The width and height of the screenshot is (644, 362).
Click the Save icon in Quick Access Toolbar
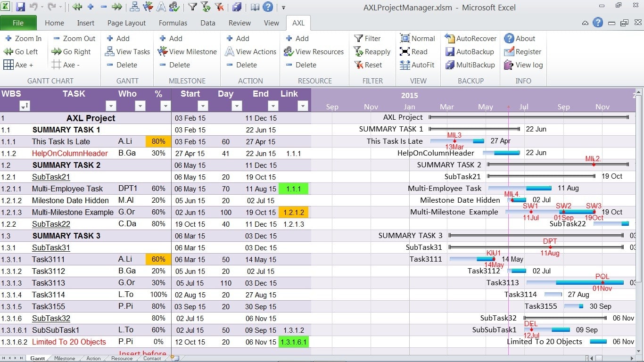pyautogui.click(x=20, y=7)
